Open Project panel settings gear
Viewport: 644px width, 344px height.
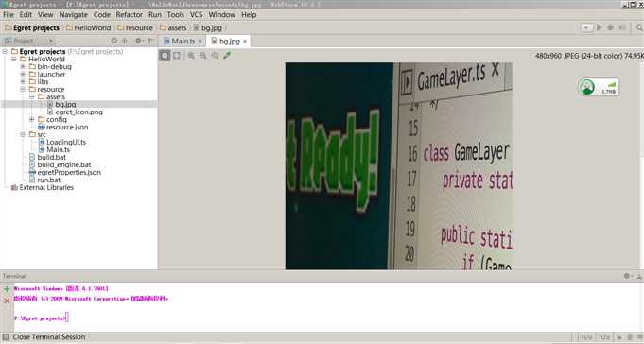pos(139,41)
